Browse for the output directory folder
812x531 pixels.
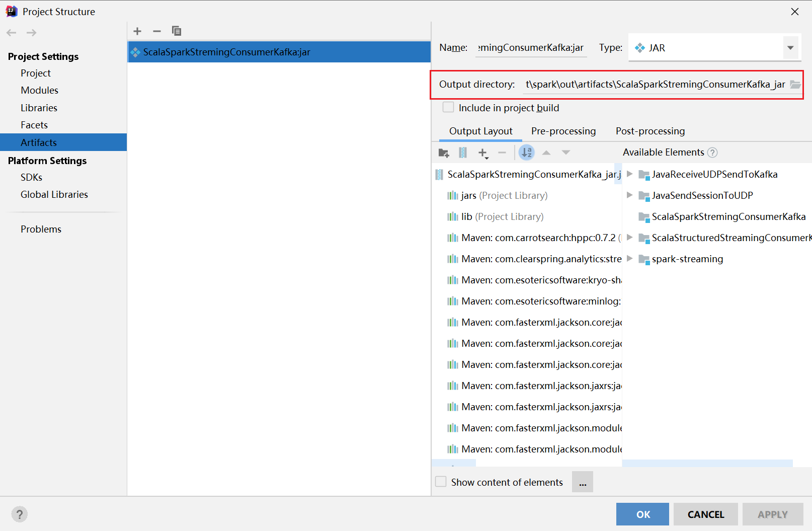[795, 85]
